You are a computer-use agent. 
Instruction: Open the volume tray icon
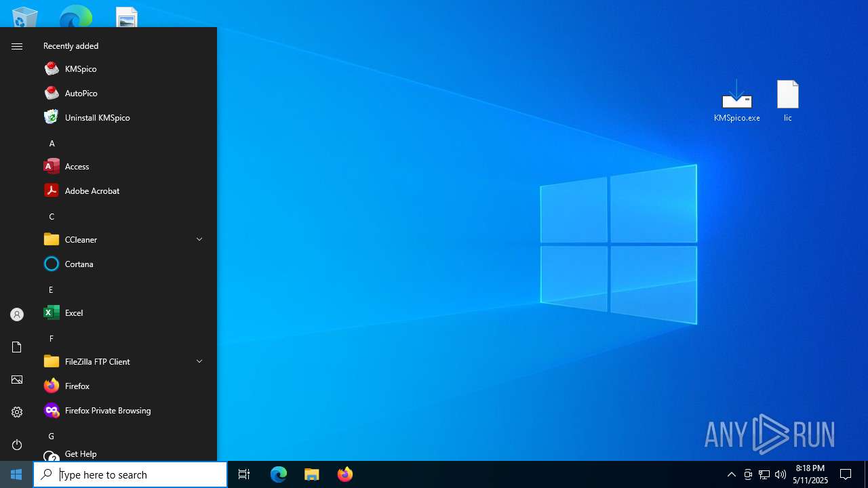pos(781,474)
